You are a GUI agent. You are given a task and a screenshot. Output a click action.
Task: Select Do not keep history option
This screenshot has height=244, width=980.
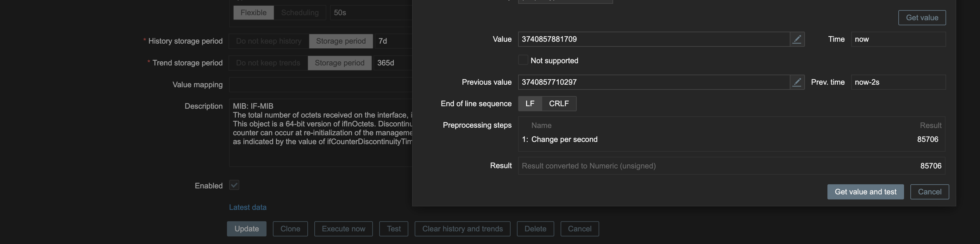point(269,41)
